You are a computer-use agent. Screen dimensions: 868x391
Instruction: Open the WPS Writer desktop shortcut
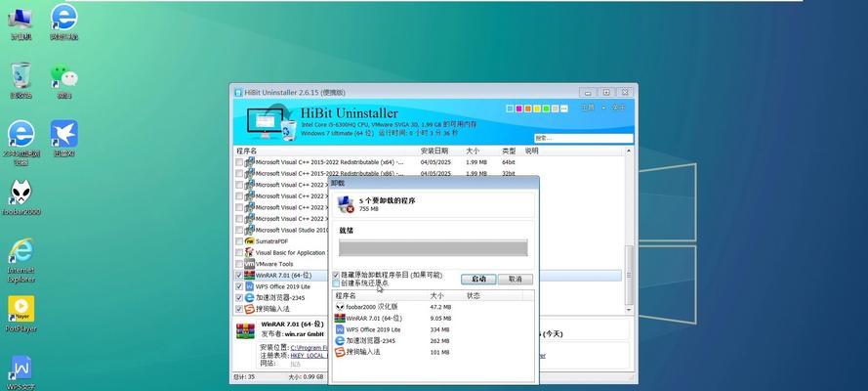tap(21, 372)
